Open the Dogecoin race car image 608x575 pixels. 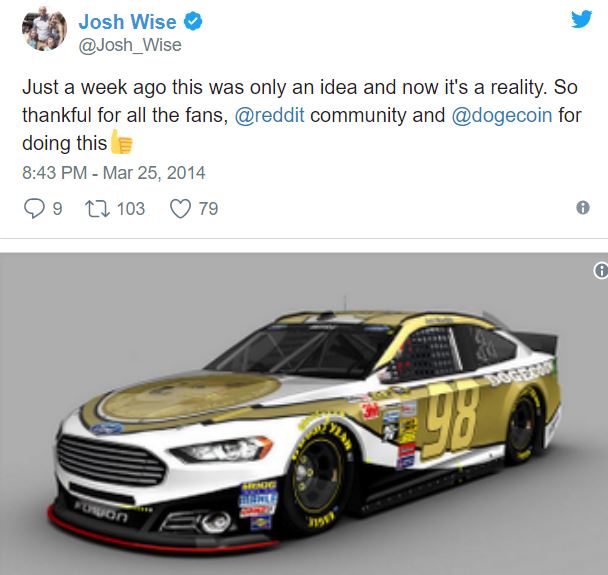point(304,414)
